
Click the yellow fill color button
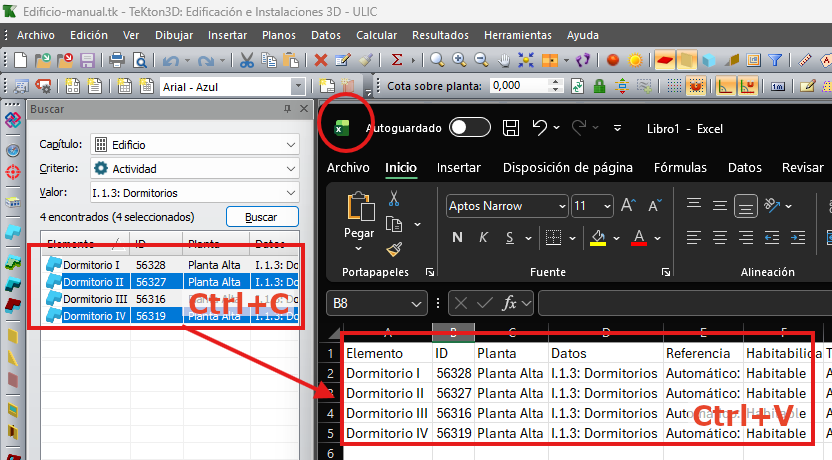pyautogui.click(x=598, y=238)
